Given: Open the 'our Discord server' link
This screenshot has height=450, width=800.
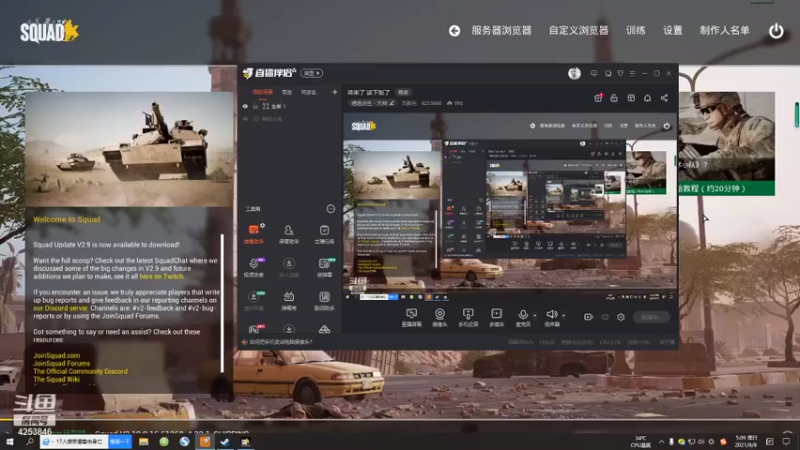Looking at the screenshot, I should 61,308.
